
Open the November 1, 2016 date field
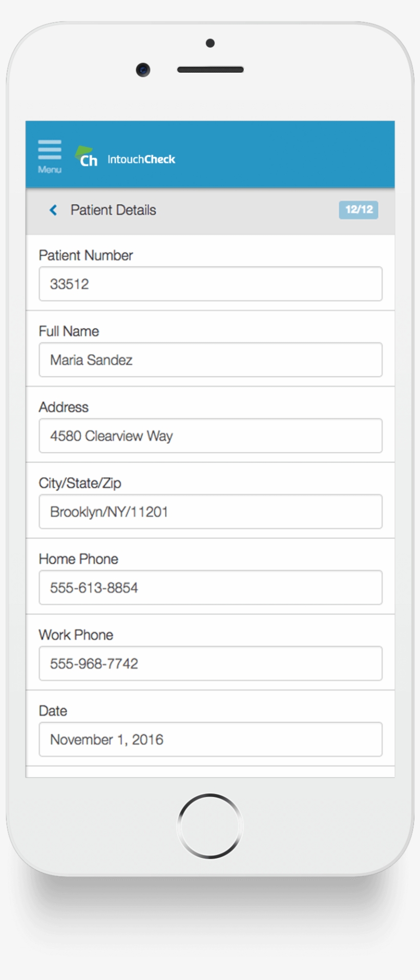point(211,739)
